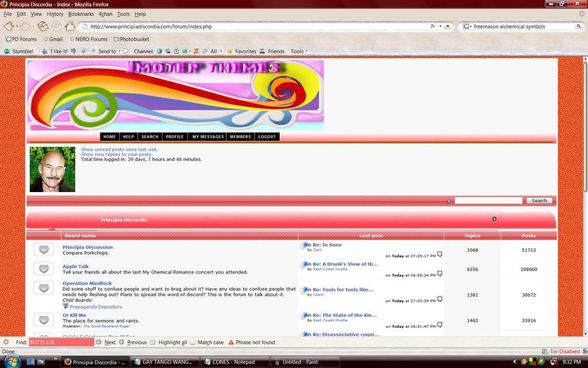This screenshot has height=368, width=588.
Task: Open the Help menu in the menu bar
Action: coord(140,14)
